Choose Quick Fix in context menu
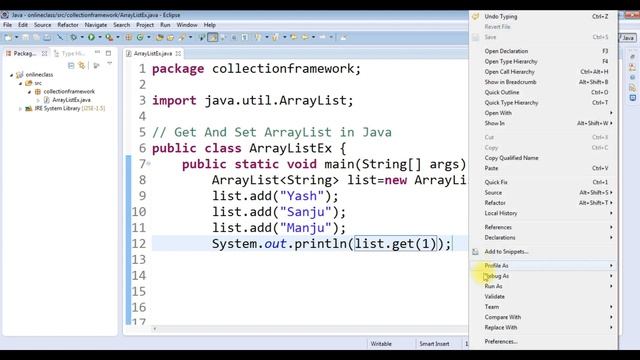Screen dimensions: 640x360 [x=544, y=182]
